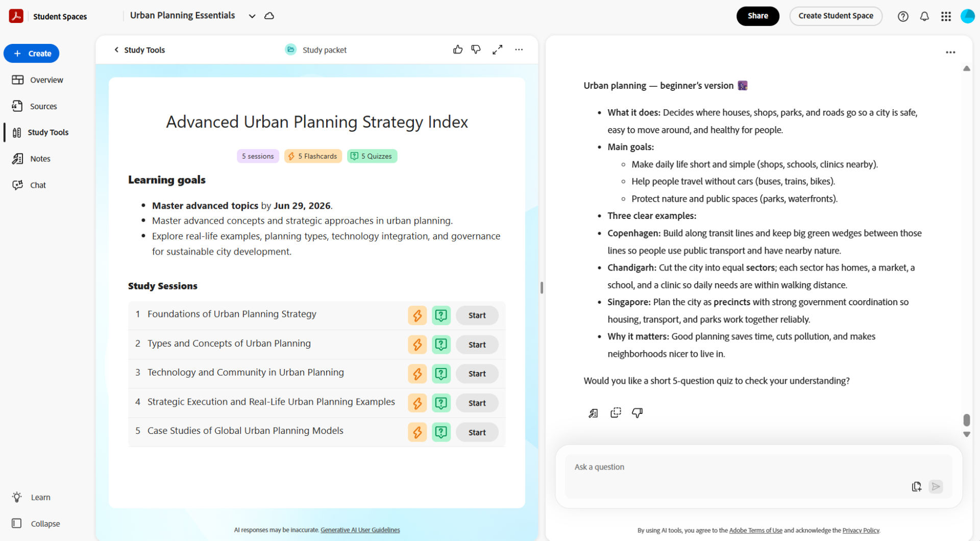Open the Google apps grid icon
980x541 pixels.
point(946,16)
